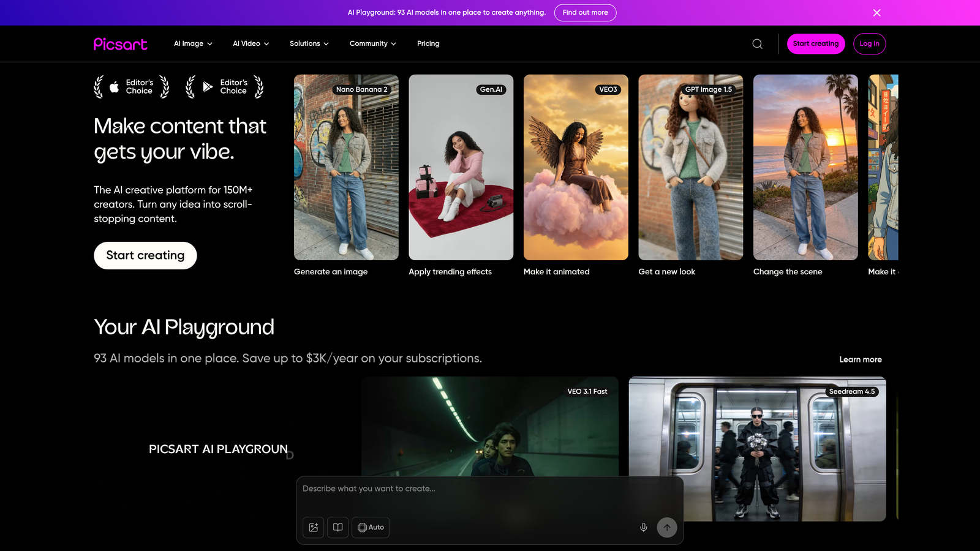Click the Apply trending effects caption
The width and height of the screenshot is (980, 551).
pos(450,272)
